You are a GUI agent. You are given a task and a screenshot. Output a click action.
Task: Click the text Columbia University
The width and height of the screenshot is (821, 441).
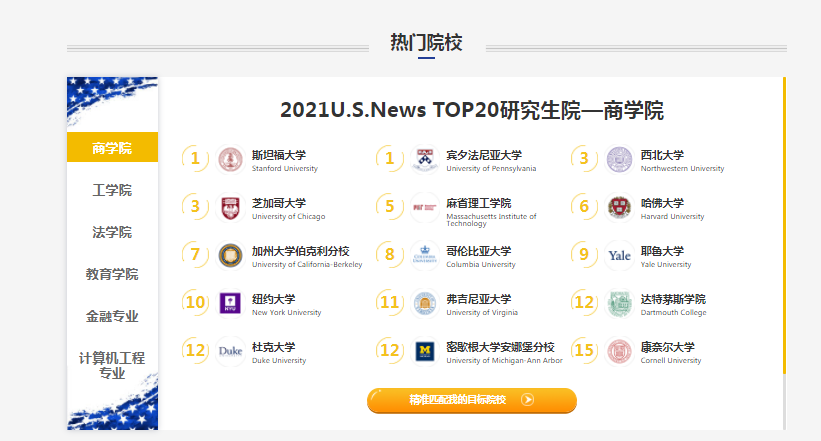pyautogui.click(x=481, y=264)
